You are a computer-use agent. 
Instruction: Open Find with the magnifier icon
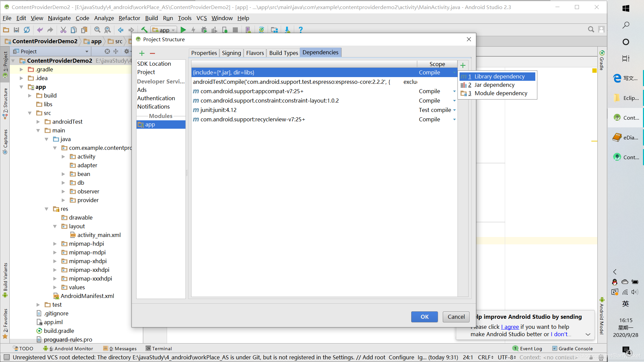click(x=97, y=30)
